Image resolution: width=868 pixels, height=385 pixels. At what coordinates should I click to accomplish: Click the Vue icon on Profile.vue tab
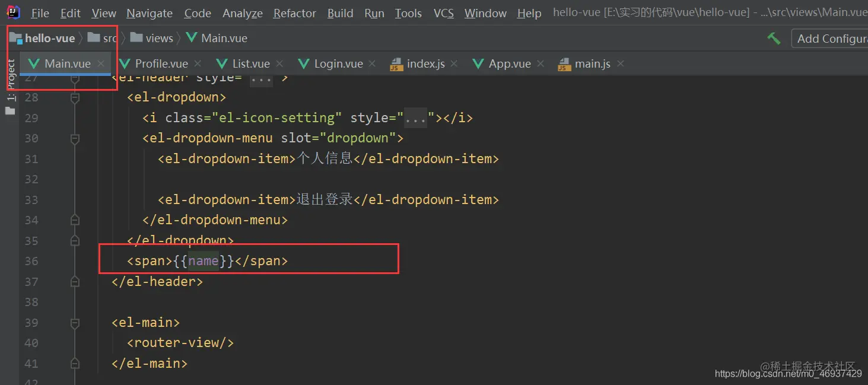pos(125,63)
